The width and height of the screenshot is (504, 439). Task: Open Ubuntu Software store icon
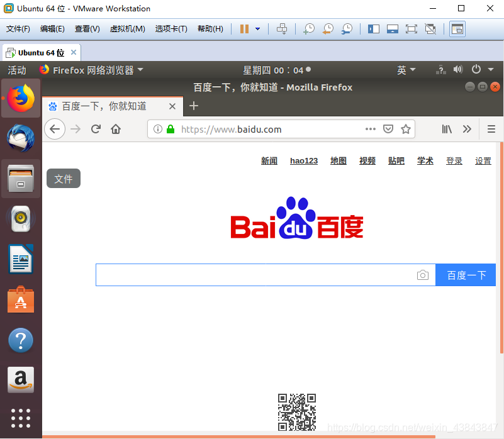tap(21, 299)
